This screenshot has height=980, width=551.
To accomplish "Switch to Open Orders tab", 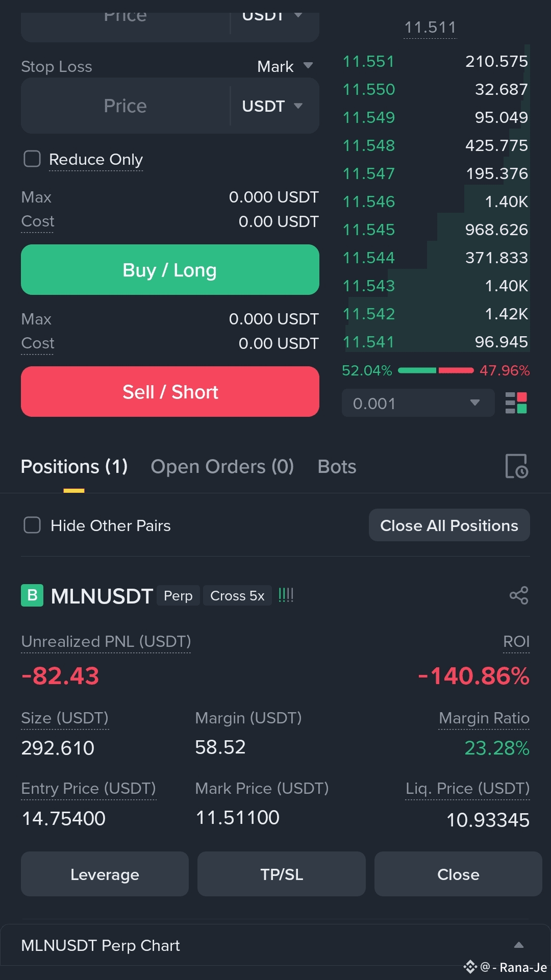I will [222, 467].
